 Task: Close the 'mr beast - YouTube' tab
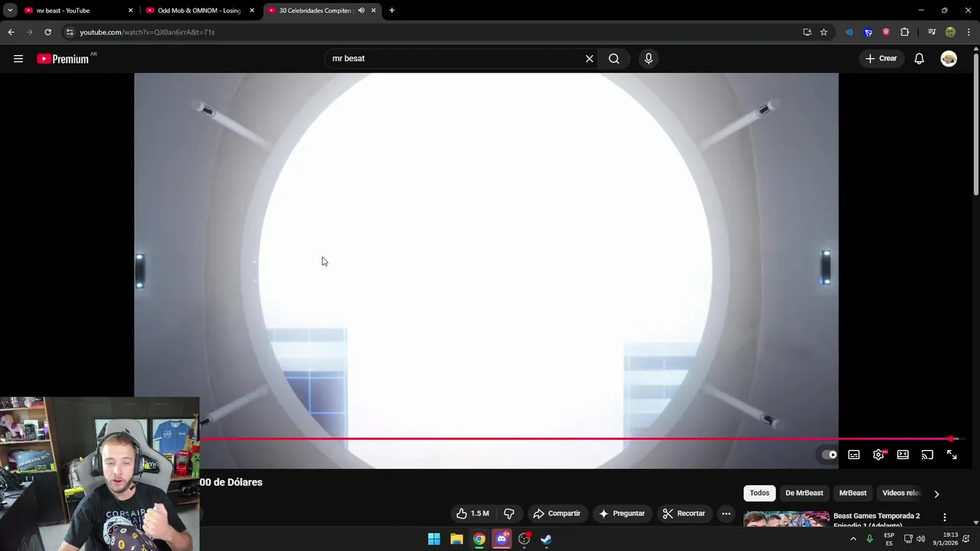point(130,11)
